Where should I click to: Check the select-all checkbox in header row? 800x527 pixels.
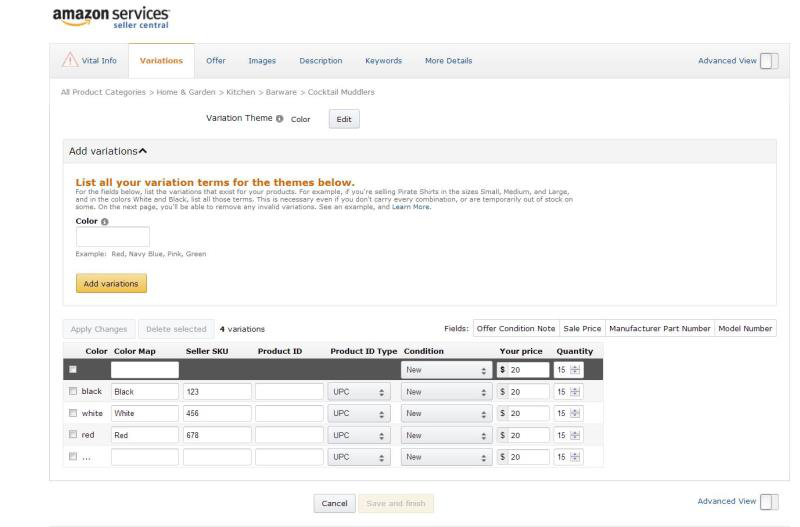pos(73,370)
